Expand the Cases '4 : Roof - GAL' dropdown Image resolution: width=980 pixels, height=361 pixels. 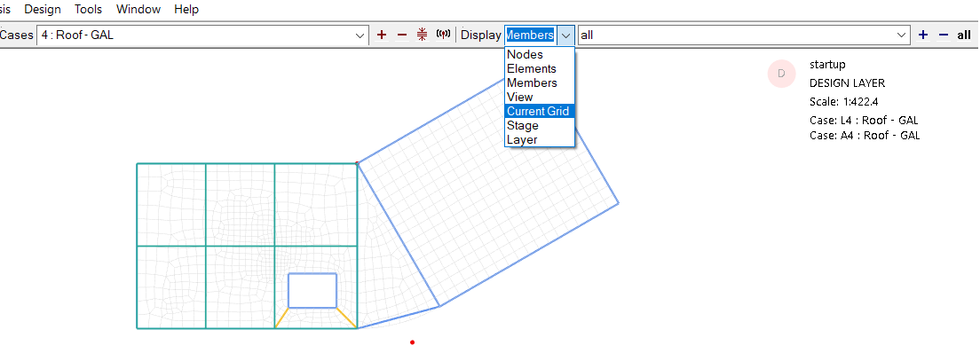click(360, 35)
